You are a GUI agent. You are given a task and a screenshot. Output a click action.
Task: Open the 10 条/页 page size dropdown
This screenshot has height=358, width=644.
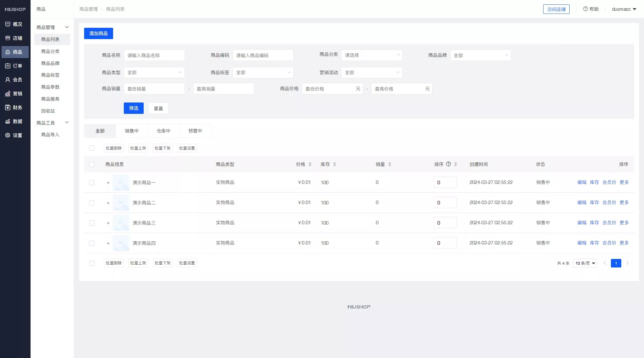[x=585, y=263]
